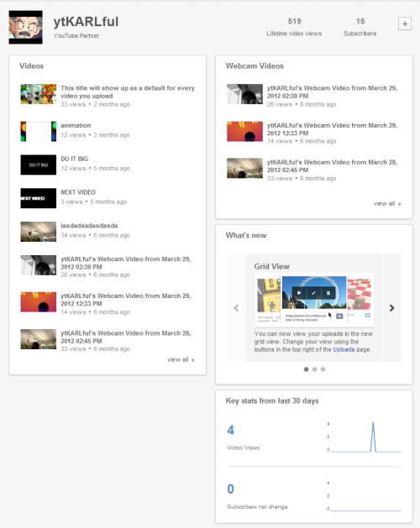Click the plus icon beside Subscribers count
Screen dimensions: 420x528
click(x=405, y=24)
